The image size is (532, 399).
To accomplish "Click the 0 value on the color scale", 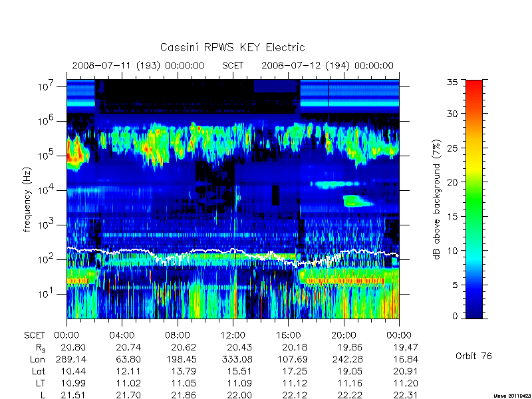I will (455, 316).
